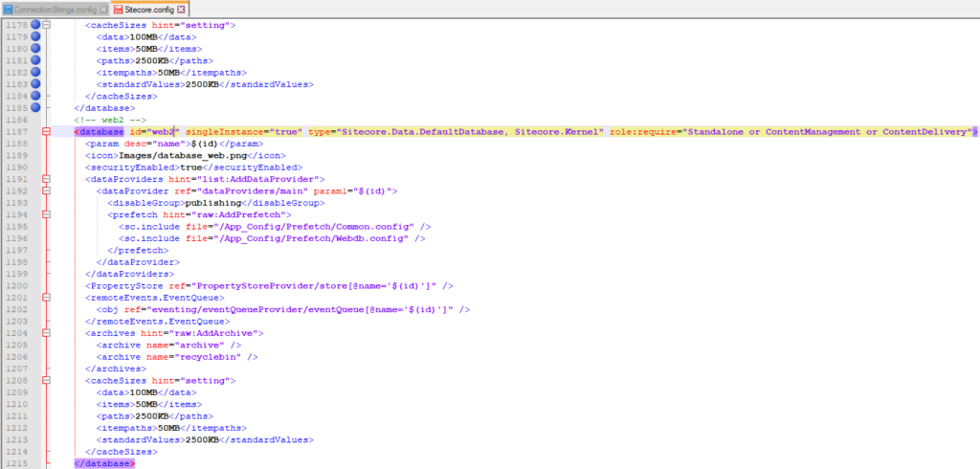Collapse the dataProvider block at line 1192

46,191
